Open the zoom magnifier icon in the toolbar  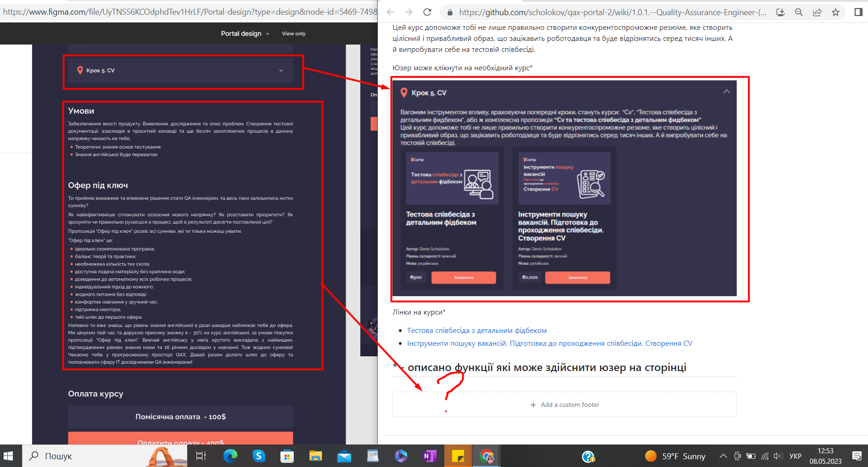(798, 12)
